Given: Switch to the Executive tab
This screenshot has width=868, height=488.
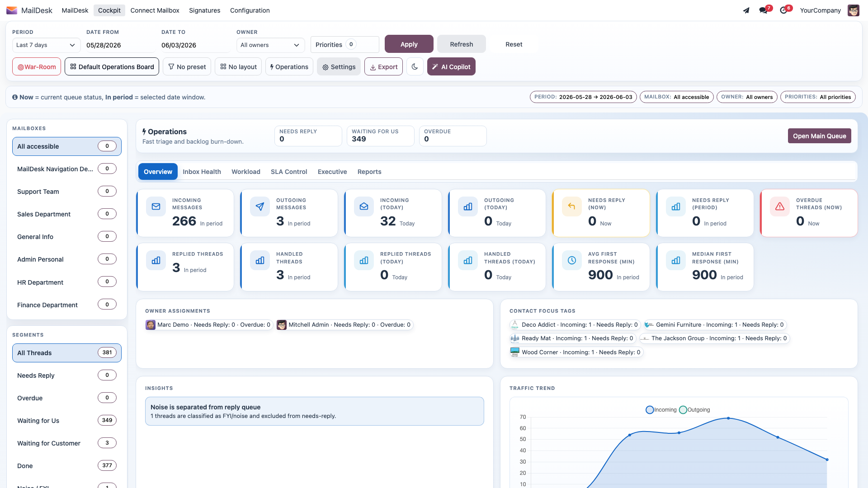Looking at the screenshot, I should point(332,172).
